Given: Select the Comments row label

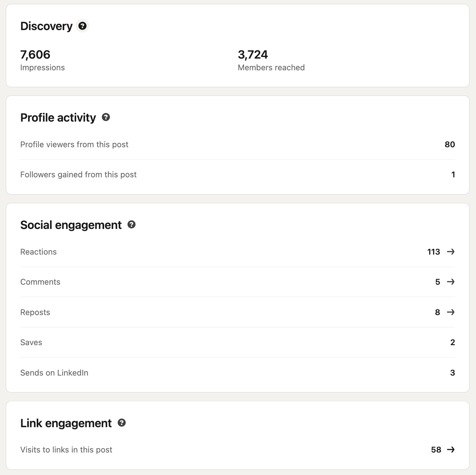Looking at the screenshot, I should coord(40,282).
